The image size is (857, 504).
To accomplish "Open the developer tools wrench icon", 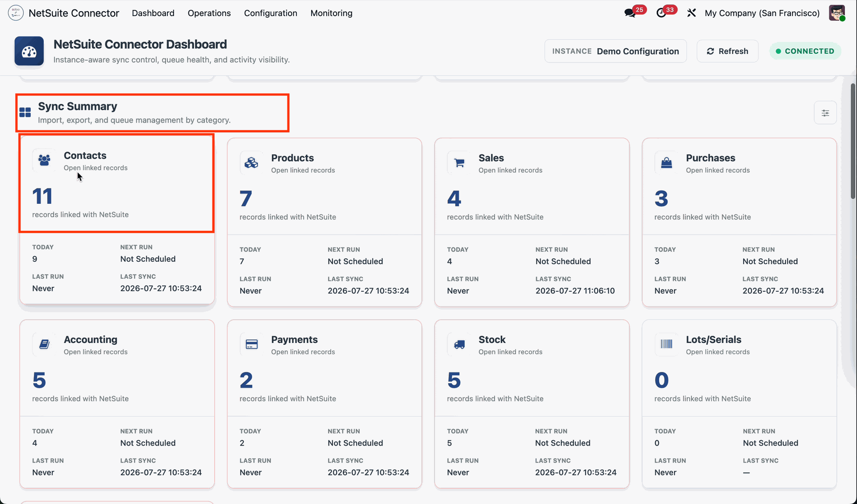I will 691,13.
